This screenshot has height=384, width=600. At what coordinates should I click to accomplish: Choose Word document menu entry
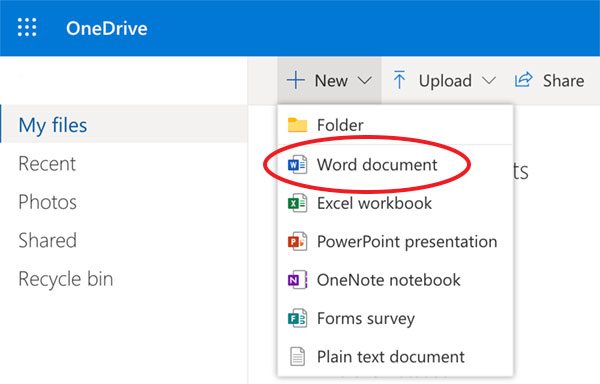click(x=395, y=164)
